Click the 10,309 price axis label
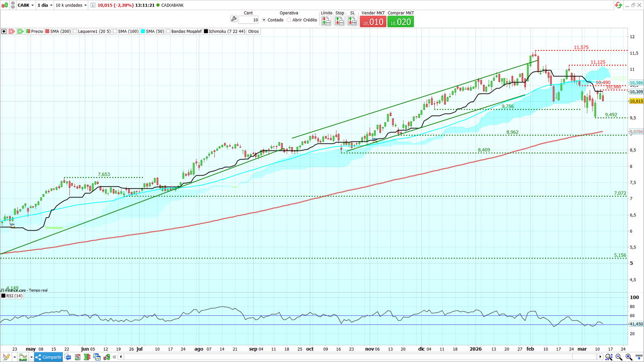 click(x=636, y=92)
